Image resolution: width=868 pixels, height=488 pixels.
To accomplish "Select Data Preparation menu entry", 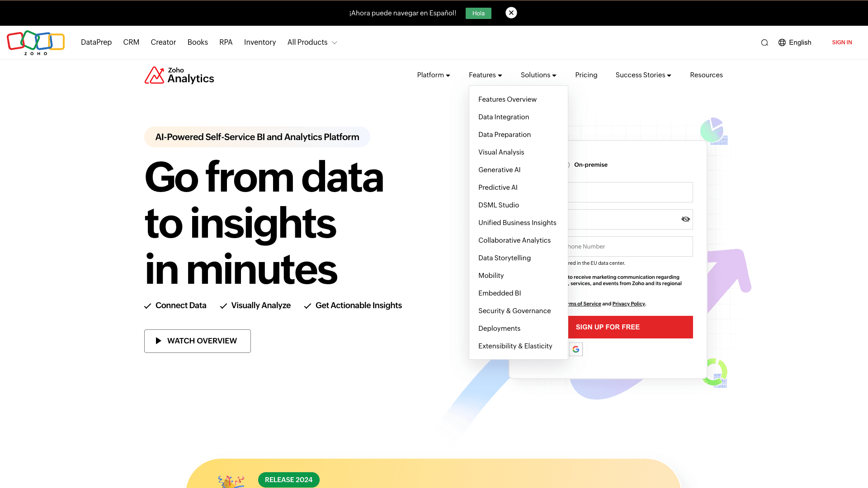I will [505, 135].
